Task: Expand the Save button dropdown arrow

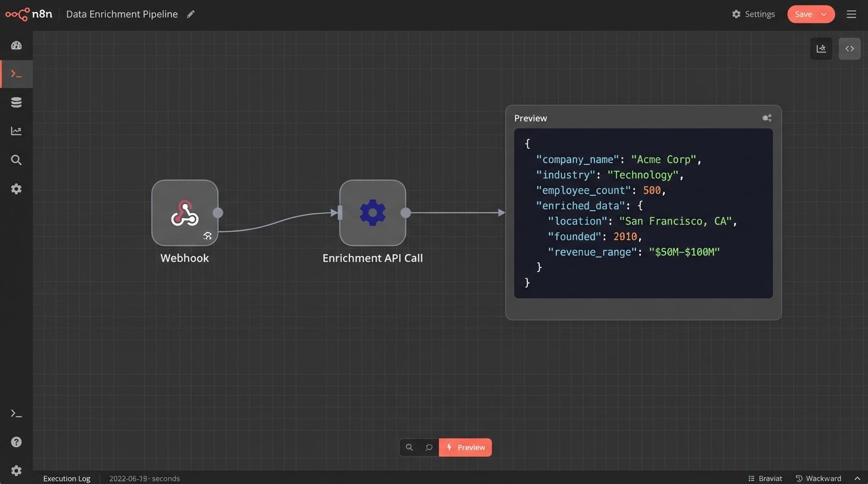Action: pos(824,14)
